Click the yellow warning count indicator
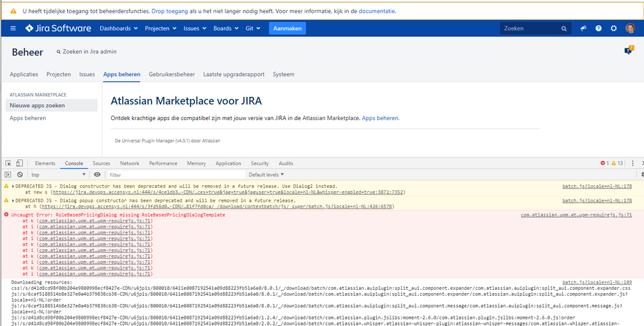The height and width of the screenshot is (326, 644). coord(617,163)
